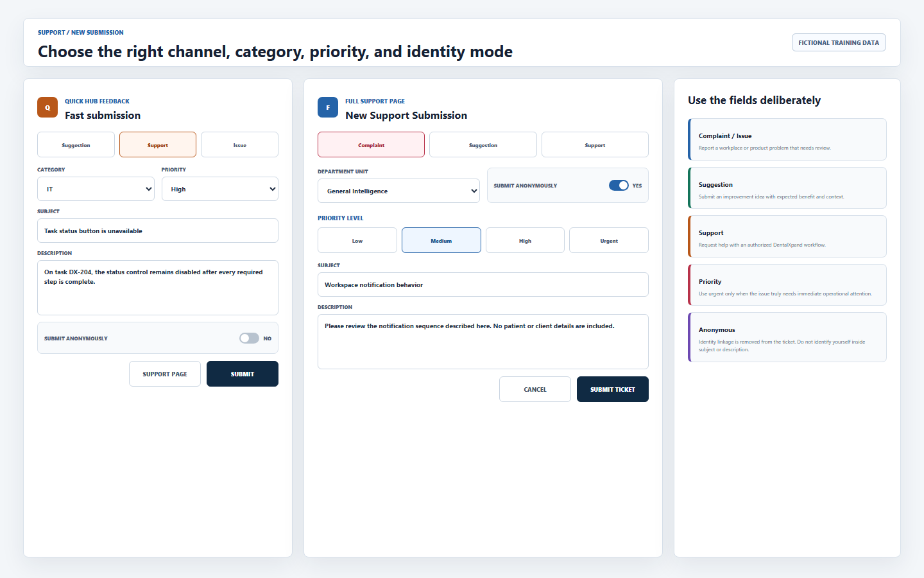Select Suggestion type in New Support Submission

tap(483, 144)
